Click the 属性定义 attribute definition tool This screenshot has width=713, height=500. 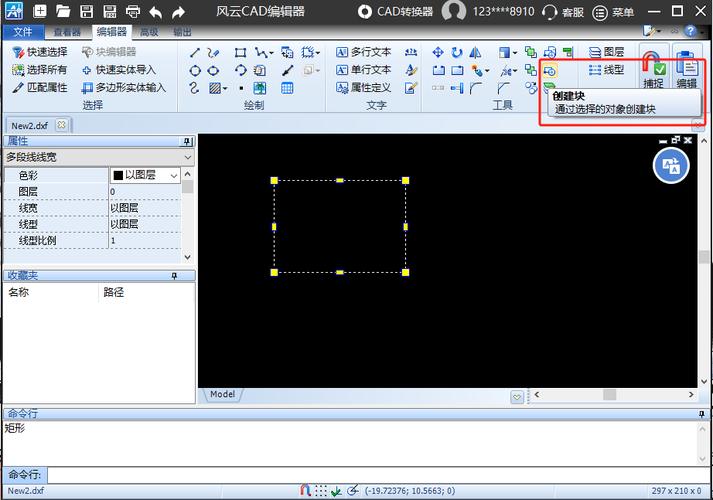(x=363, y=88)
